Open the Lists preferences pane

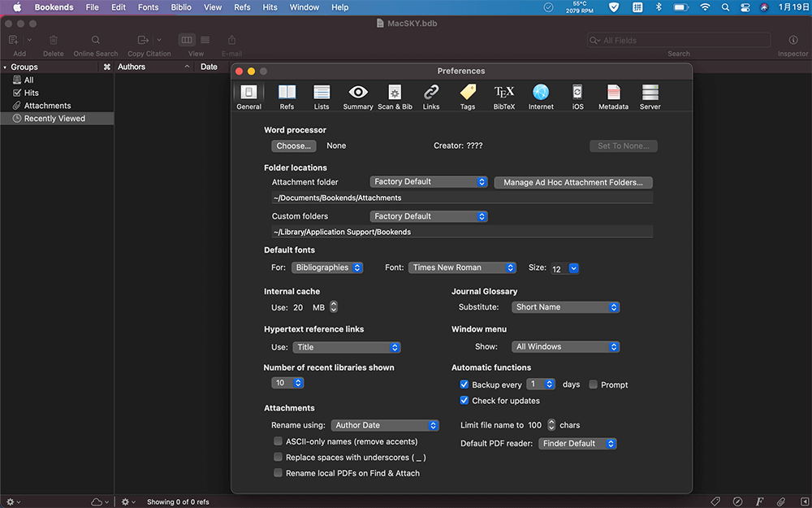coord(322,97)
